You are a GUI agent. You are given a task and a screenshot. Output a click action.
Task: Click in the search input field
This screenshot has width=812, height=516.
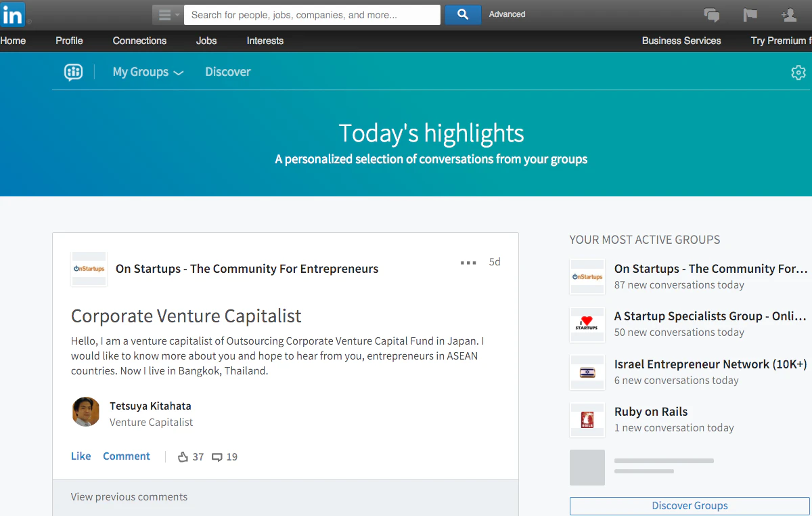[312, 15]
